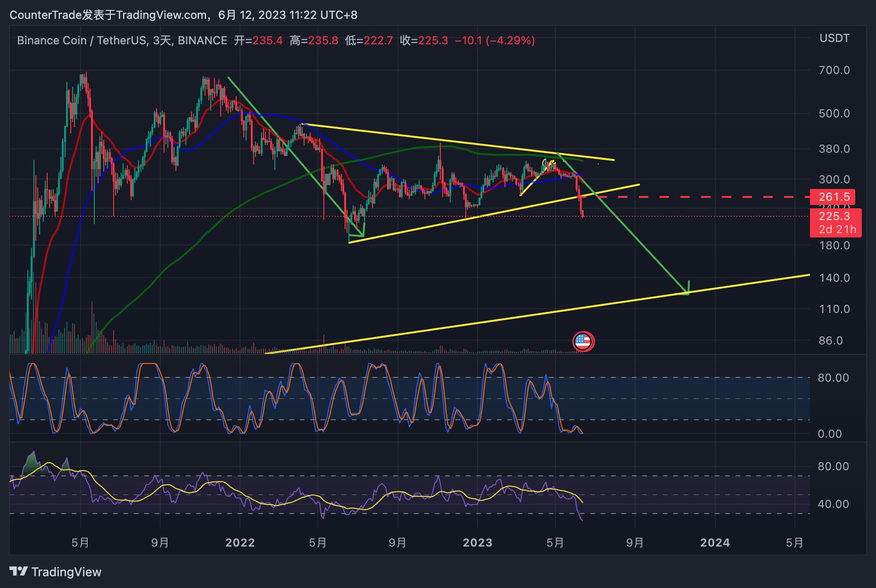Click the 2024 time axis label

[715, 543]
